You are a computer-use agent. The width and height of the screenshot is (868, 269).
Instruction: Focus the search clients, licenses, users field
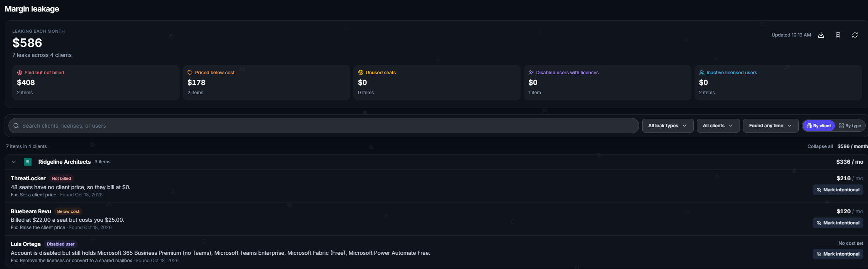coord(323,126)
